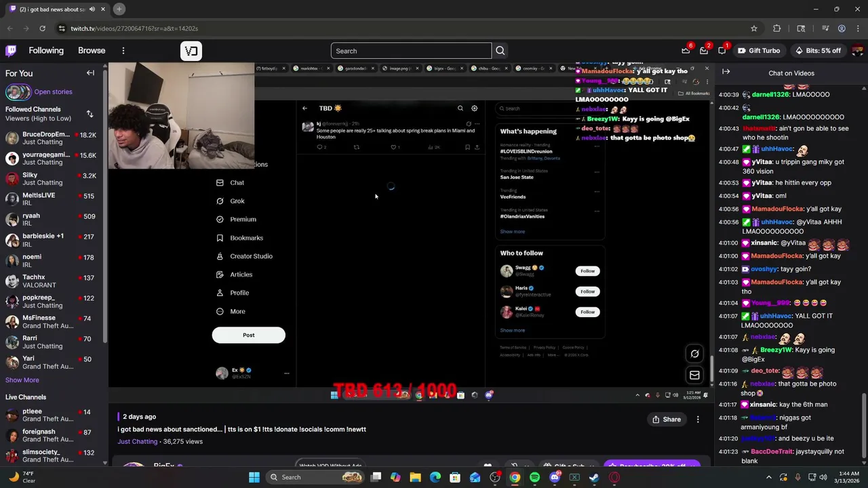This screenshot has height=488, width=868.
Task: Click the Following tab
Action: [x=46, y=51]
